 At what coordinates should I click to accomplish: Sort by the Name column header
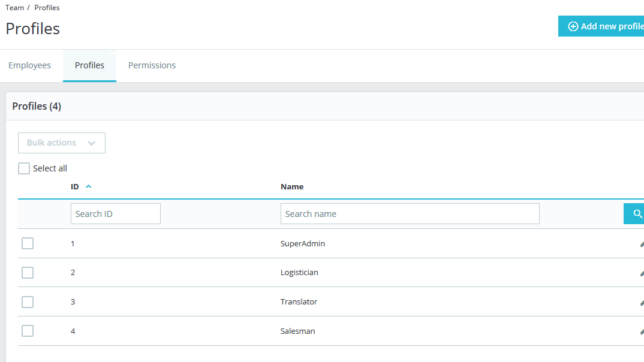pyautogui.click(x=292, y=186)
